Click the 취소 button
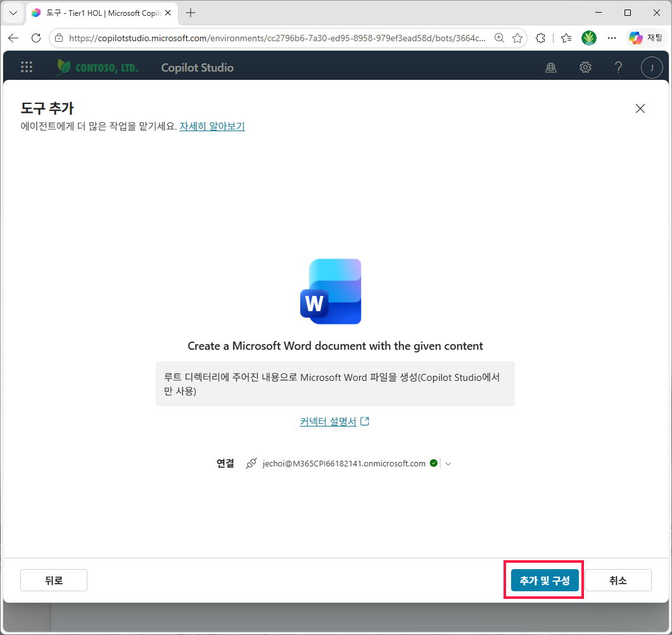Screen dimensions: 672x635 (618, 580)
